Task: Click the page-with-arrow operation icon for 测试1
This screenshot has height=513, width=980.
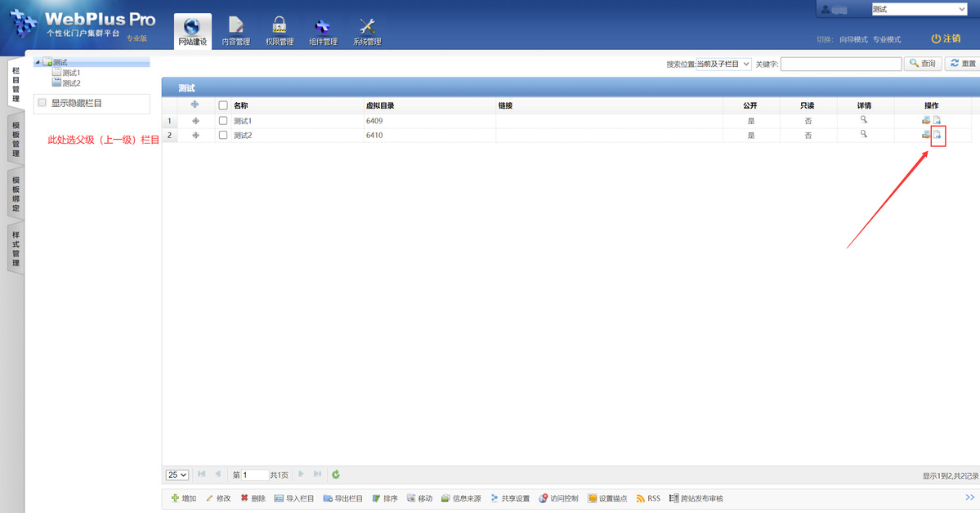Action: [937, 120]
